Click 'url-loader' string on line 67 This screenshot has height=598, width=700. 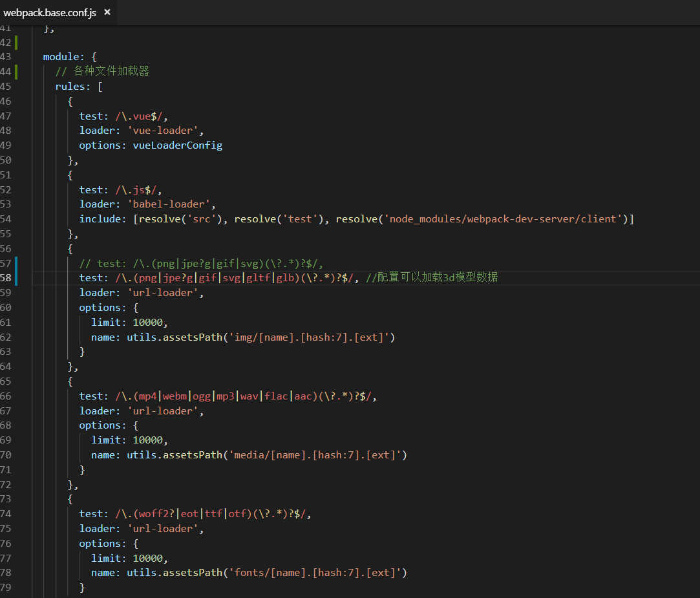pyautogui.click(x=162, y=411)
